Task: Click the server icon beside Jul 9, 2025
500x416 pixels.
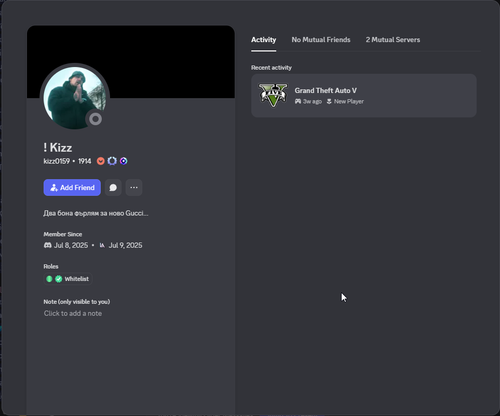Action: pos(102,245)
